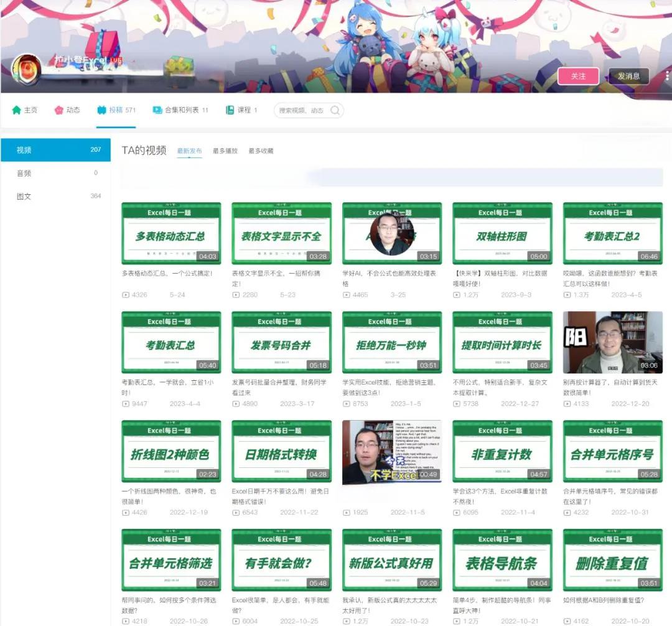Open the 双轴柱形图 video thumbnail
Screen dimensions: 672x626
tap(502, 233)
